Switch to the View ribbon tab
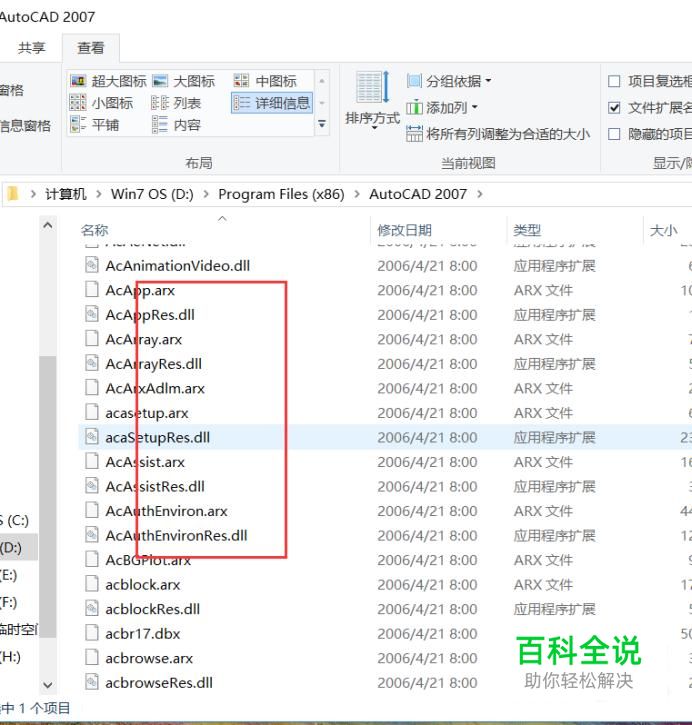 point(91,48)
